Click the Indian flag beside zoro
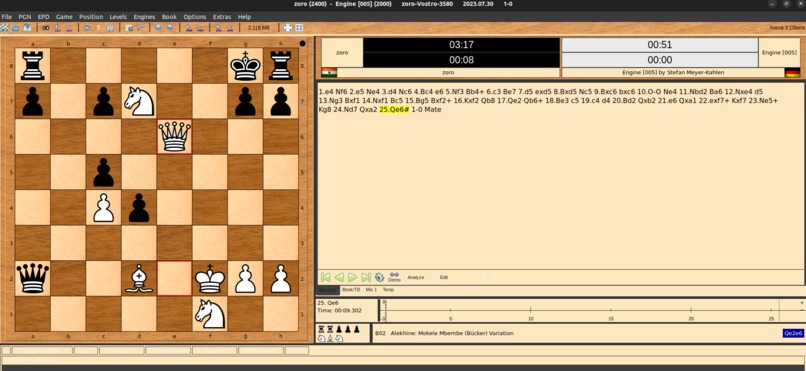Viewport: 806px width, 371px height. pos(328,72)
